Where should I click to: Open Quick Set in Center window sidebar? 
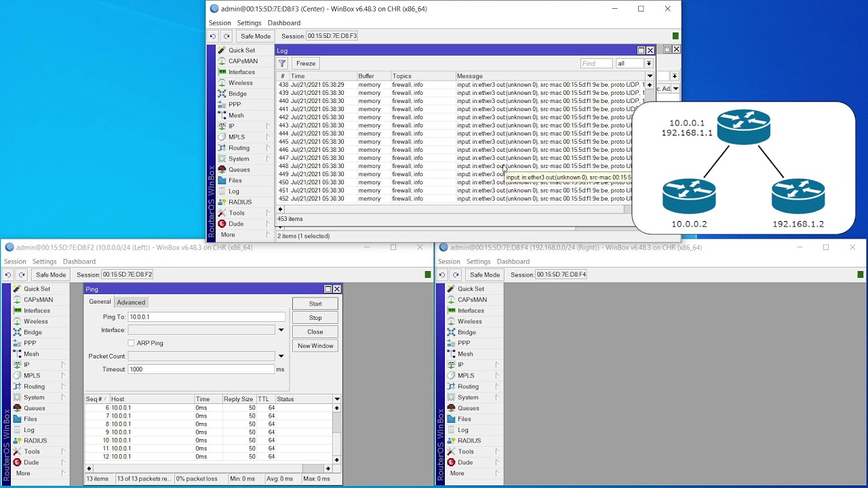[241, 50]
